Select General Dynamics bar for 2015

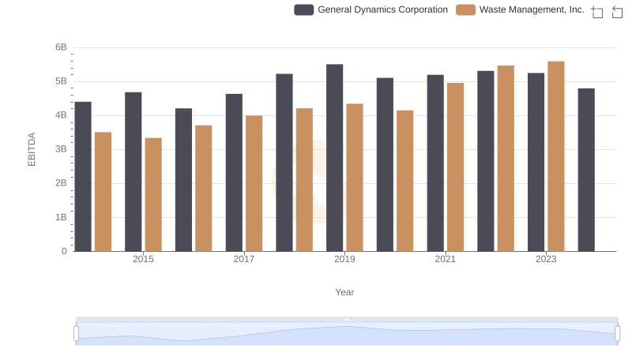pos(134,172)
